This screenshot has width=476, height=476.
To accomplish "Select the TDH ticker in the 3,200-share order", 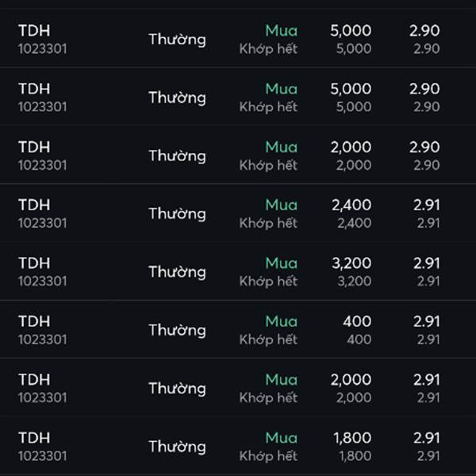I will tap(33, 263).
